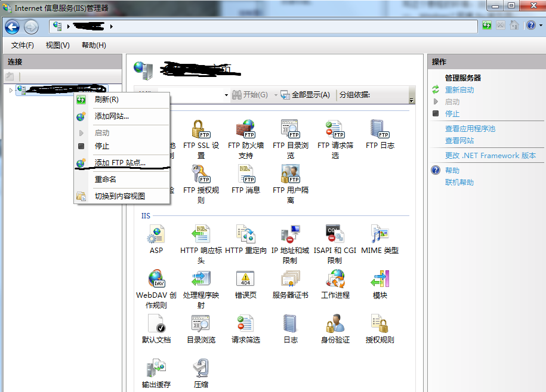The width and height of the screenshot is (546, 392).
Task: Open the help question mark toolbar icon
Action: point(530,26)
